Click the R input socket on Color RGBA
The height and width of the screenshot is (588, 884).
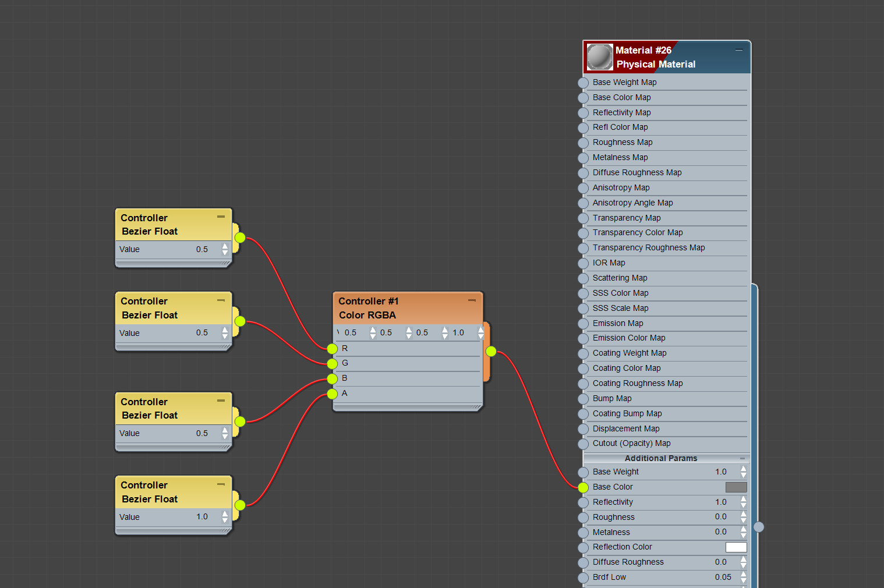point(332,349)
